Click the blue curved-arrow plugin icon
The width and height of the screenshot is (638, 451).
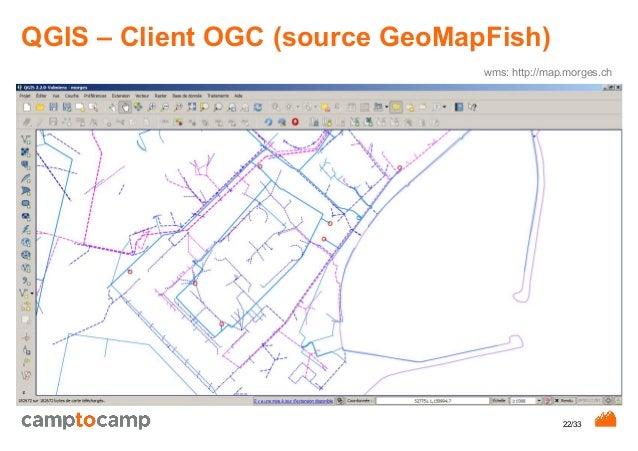[268, 122]
